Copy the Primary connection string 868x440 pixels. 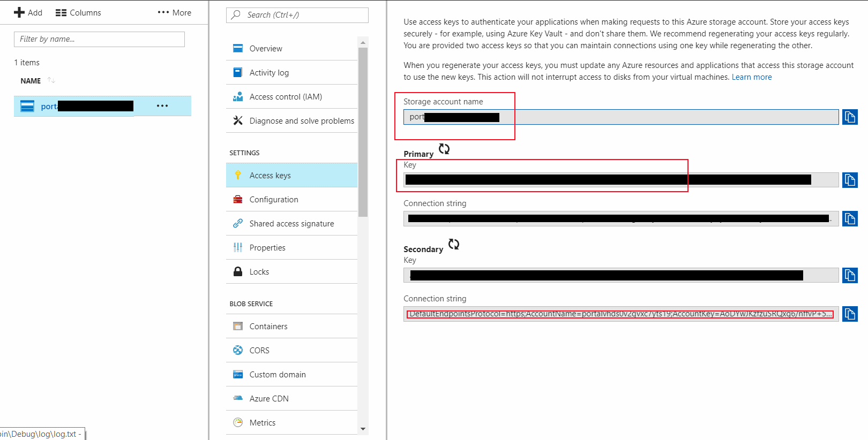coord(850,218)
